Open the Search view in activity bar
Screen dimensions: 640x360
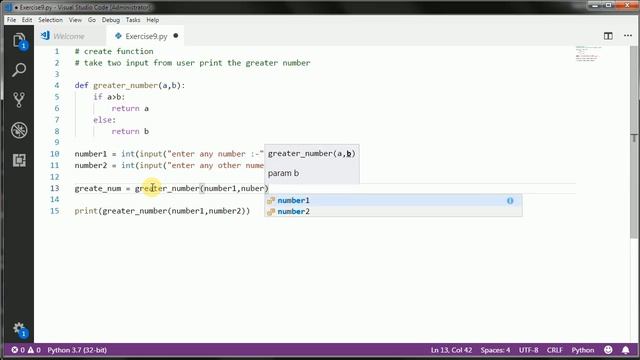19,70
